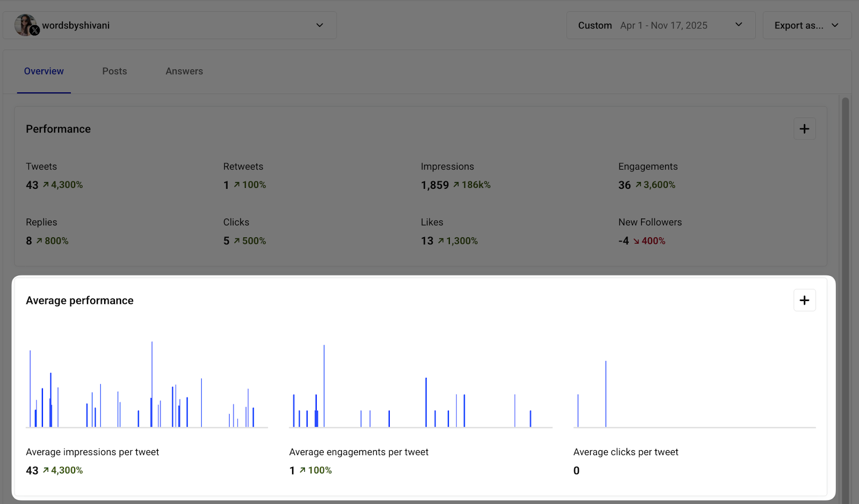Switch to the Answers tab
Image resolution: width=859 pixels, height=504 pixels.
184,71
